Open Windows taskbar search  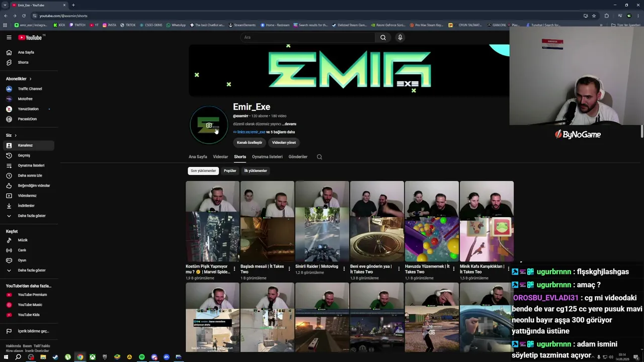[18, 357]
